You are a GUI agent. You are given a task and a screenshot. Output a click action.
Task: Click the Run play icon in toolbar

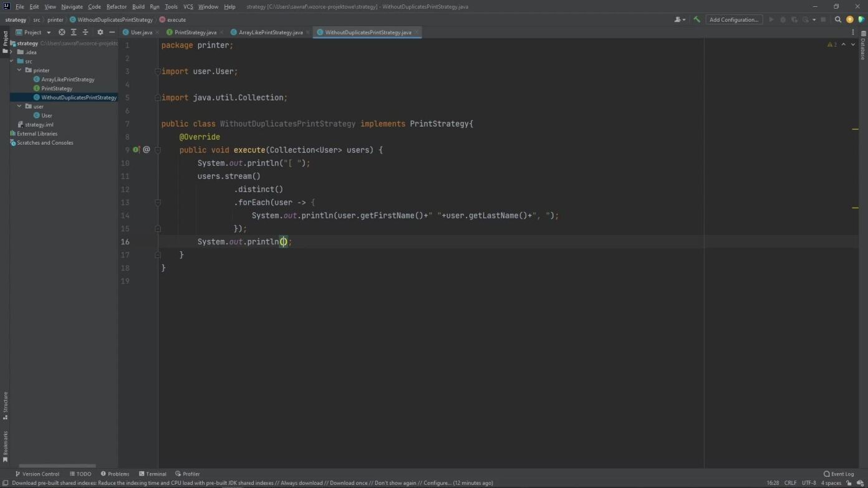pos(771,19)
